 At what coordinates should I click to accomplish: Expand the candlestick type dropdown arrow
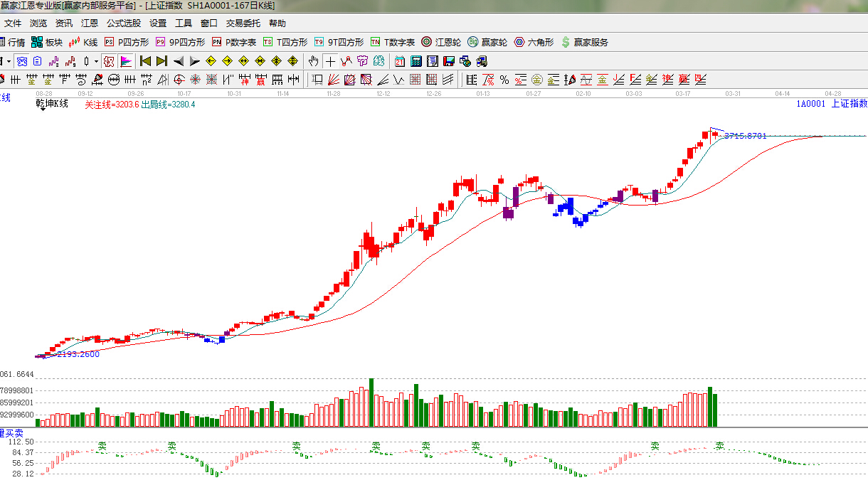click(95, 61)
